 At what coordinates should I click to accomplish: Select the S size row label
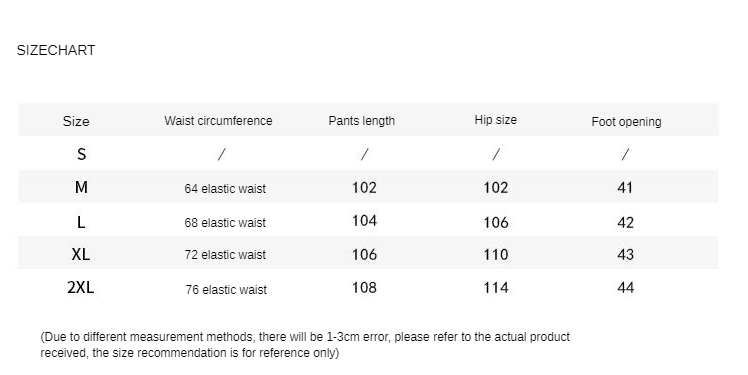click(82, 154)
